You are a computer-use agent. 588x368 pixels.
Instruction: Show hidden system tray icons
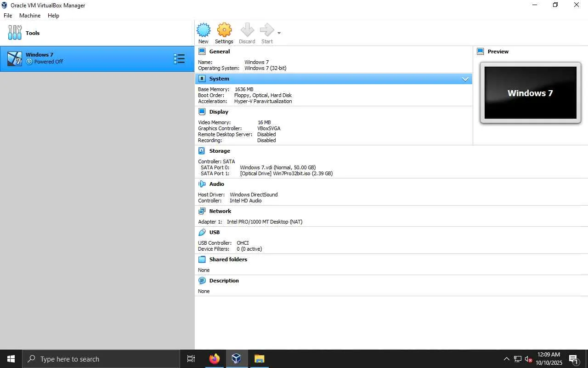click(x=506, y=359)
